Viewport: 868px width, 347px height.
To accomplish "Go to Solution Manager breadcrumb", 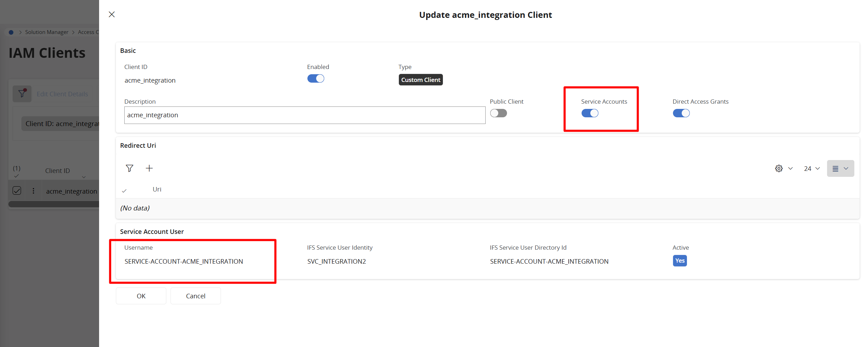I will pyautogui.click(x=47, y=32).
